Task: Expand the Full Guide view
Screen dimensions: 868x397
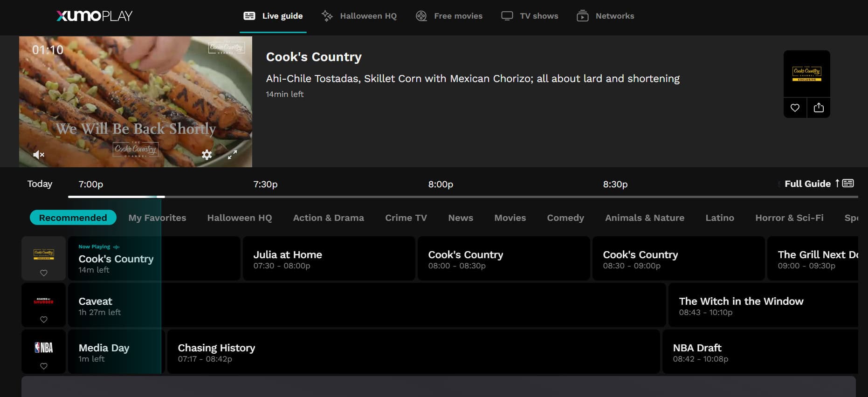Action: [x=819, y=184]
